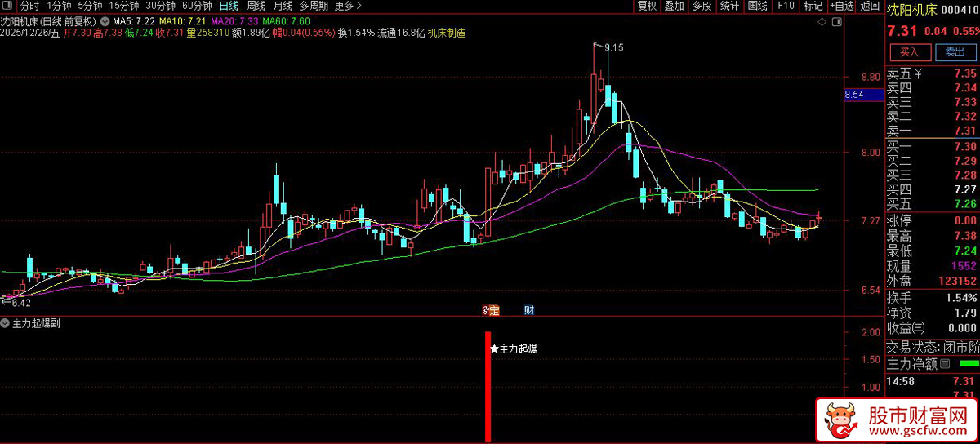
Task: Open the dropdown arrow next to 沈阳机床(日线.前复权)
Action: [x=105, y=20]
